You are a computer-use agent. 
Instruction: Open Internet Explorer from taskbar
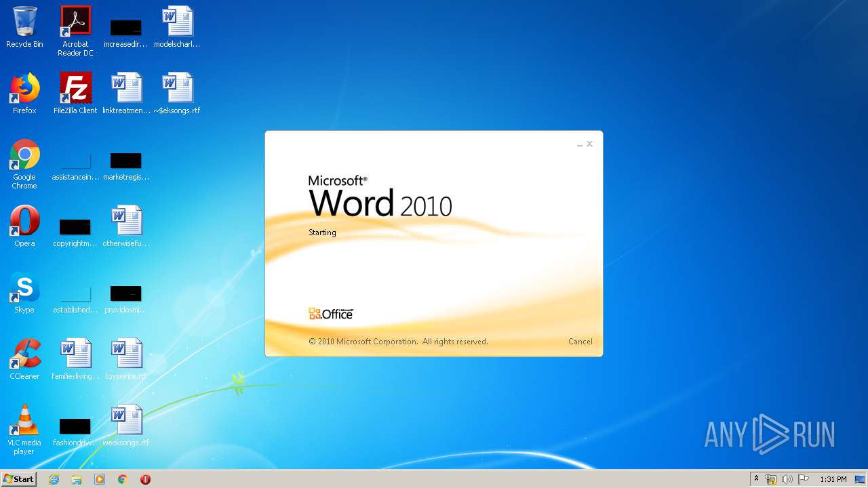pos(54,479)
